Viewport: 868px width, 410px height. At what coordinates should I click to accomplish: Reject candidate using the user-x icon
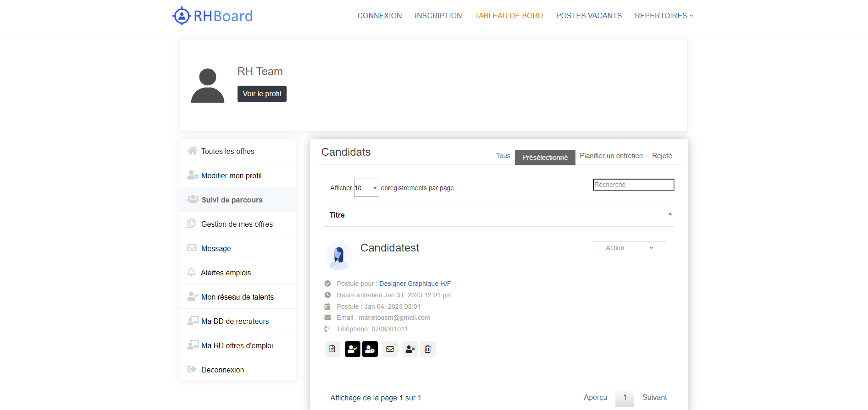click(x=410, y=349)
